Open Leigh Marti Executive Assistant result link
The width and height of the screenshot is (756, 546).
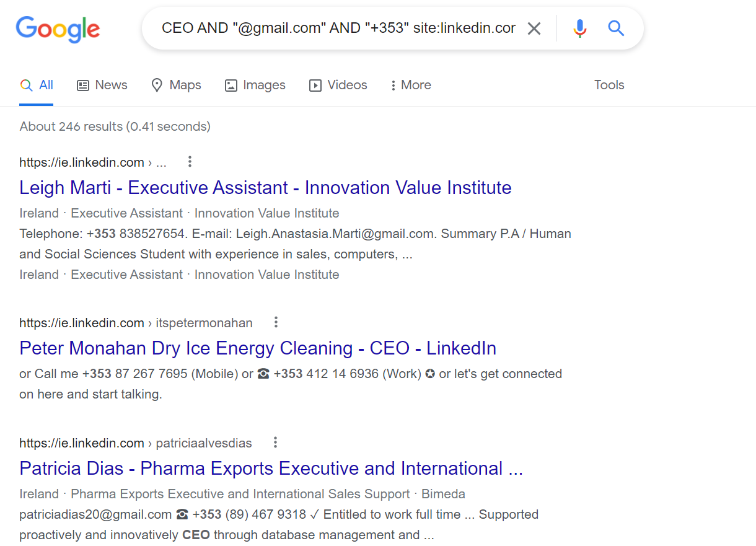tap(265, 188)
